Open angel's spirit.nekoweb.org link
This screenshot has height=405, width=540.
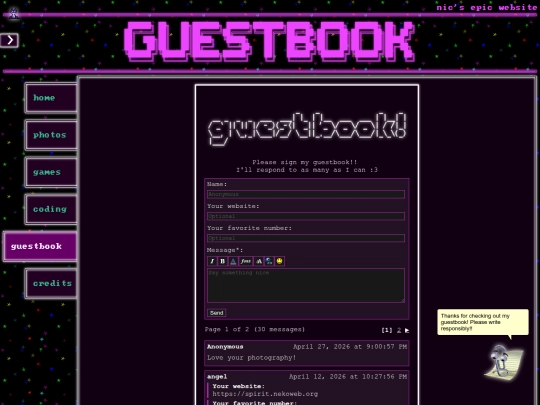265,393
